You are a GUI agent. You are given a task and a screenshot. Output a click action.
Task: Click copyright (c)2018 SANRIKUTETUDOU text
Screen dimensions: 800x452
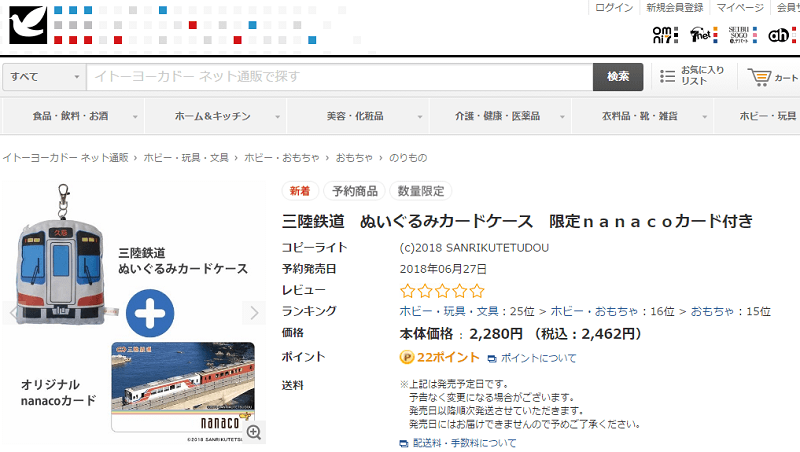474,248
